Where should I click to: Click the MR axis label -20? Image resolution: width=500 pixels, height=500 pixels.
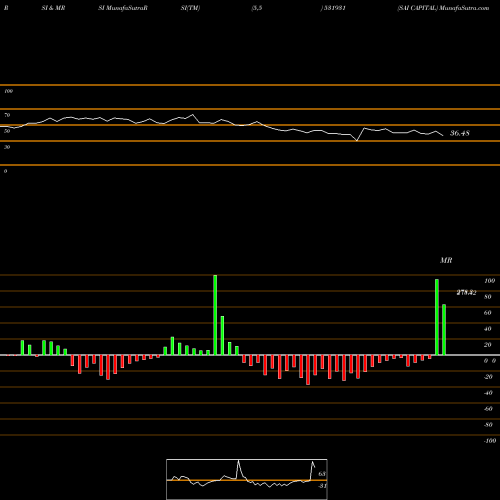click(x=488, y=377)
